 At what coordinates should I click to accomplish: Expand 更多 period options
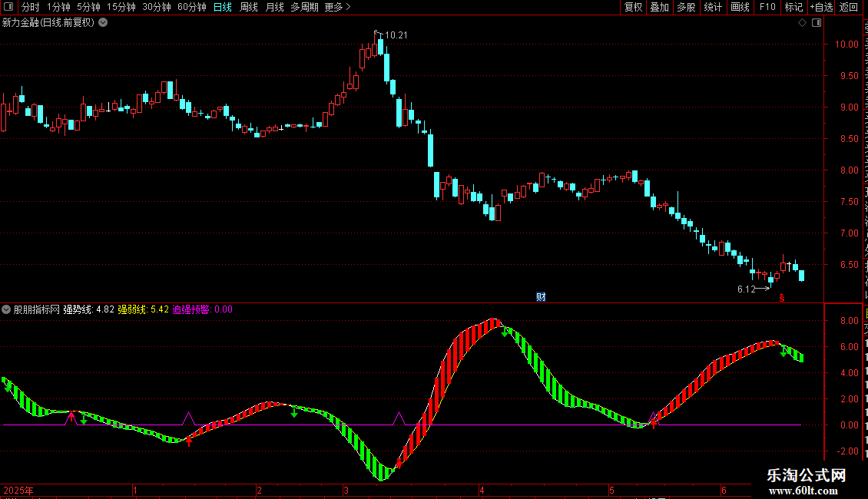337,7
